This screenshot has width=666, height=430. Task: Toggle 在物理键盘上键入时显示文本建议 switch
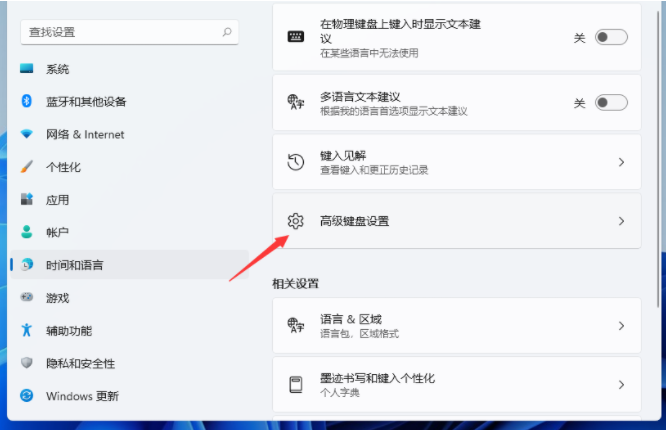point(611,37)
